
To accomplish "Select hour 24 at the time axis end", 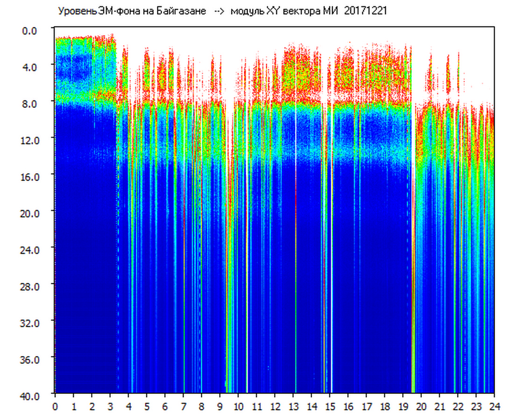I will coord(494,406).
